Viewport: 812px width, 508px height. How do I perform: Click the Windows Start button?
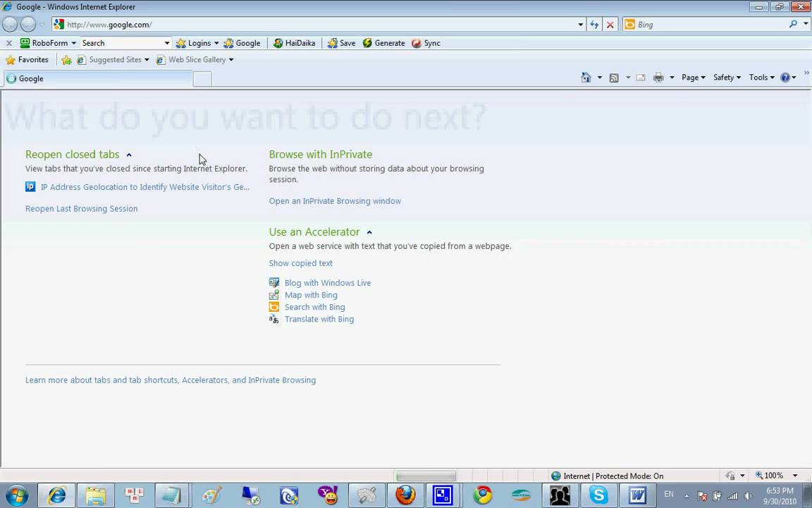tap(17, 495)
